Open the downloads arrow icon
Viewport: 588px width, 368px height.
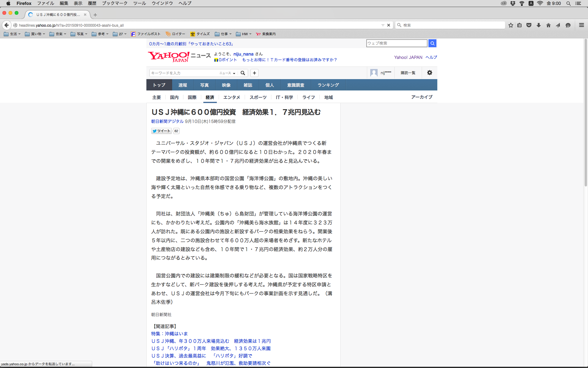click(539, 25)
